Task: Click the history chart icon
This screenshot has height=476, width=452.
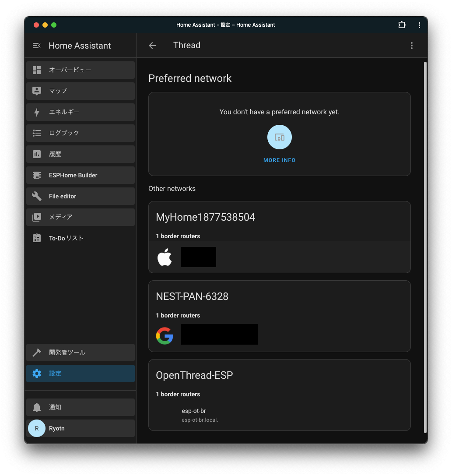Action: [37, 154]
